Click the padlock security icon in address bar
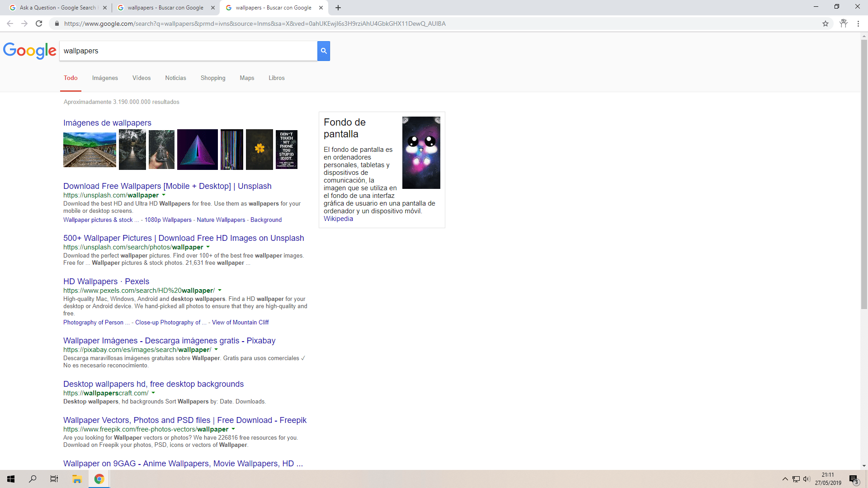Screen dimensions: 868x488 click(x=57, y=23)
